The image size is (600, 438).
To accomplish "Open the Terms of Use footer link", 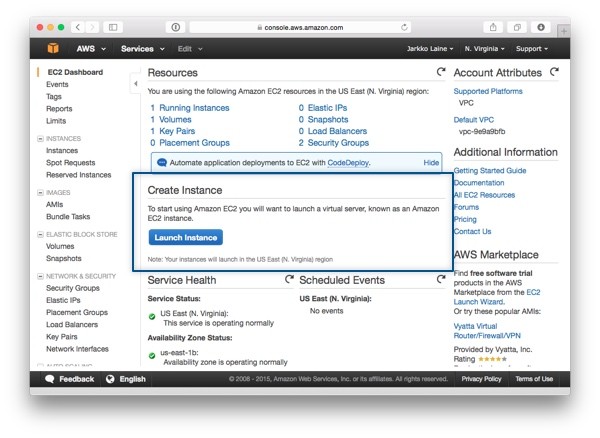I will (534, 379).
